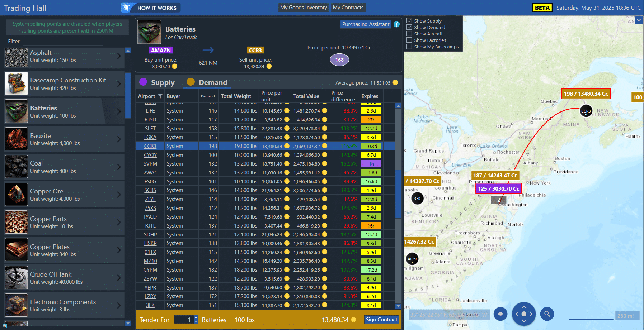Expand the Copper Ore entry chevron

[119, 195]
